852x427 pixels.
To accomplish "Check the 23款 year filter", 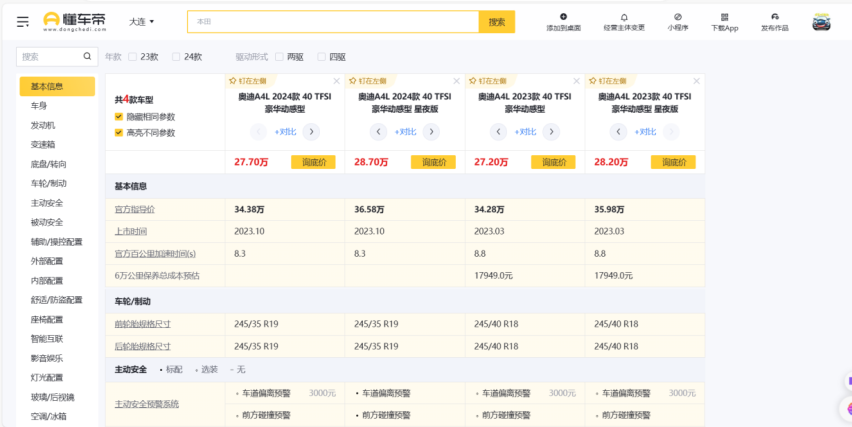I will point(133,57).
